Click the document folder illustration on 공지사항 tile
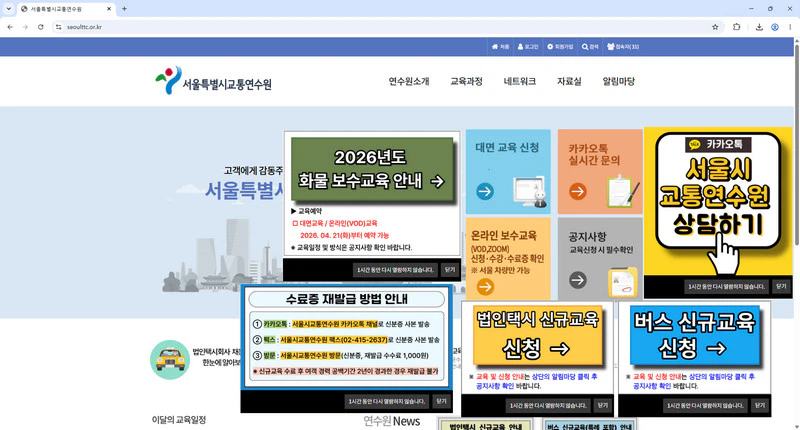800x430 pixels. coord(623,282)
